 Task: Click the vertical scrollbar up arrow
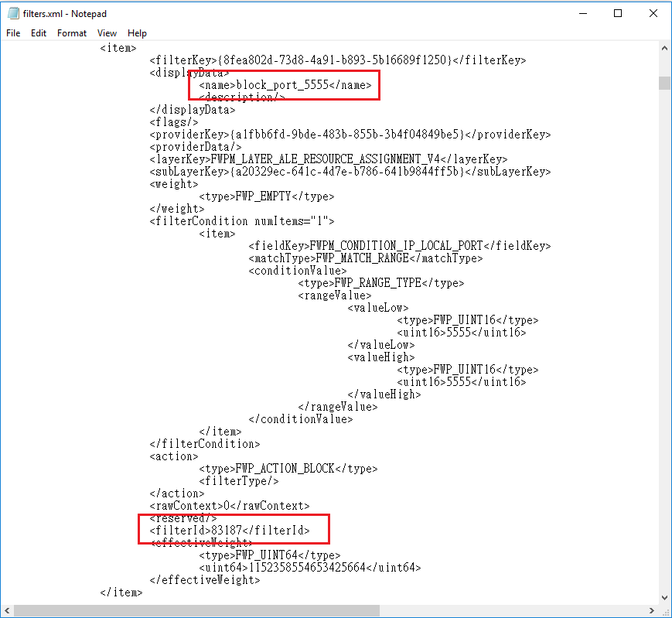pos(665,48)
